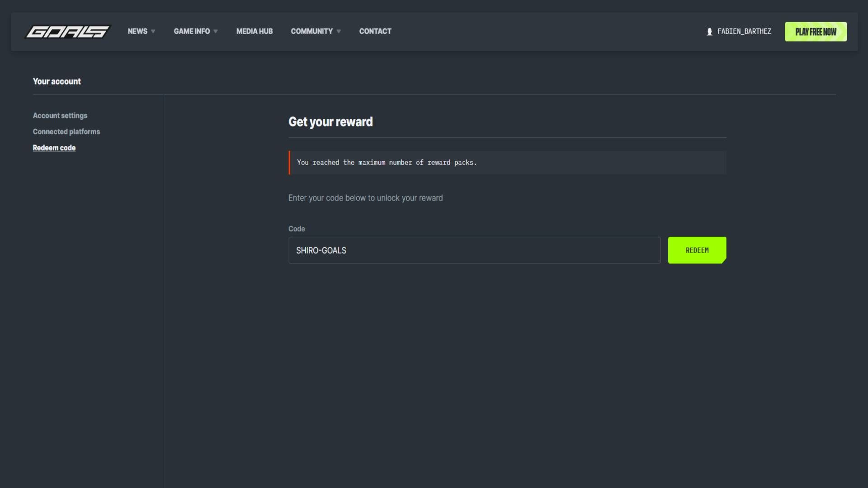Screen dimensions: 868x488
Task: Select Redeem code in the sidebar
Action: click(54, 148)
